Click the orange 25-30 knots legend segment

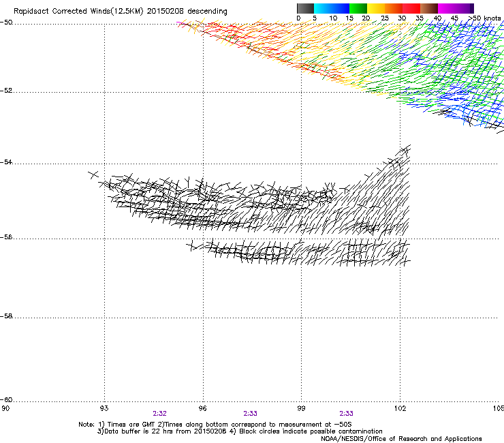click(394, 8)
